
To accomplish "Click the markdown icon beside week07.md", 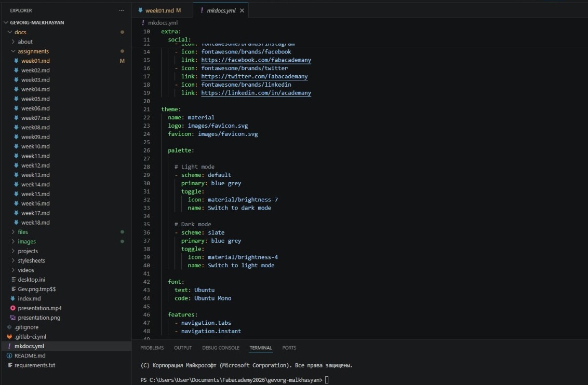I will [16, 118].
